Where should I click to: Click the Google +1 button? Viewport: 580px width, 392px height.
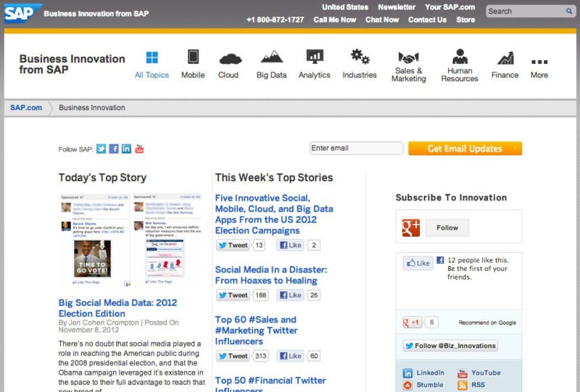click(x=411, y=322)
